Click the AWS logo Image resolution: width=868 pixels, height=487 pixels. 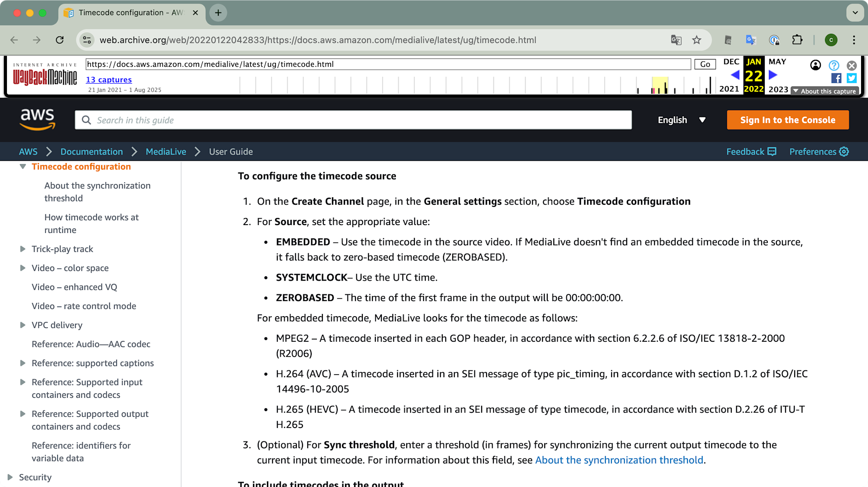point(37,120)
